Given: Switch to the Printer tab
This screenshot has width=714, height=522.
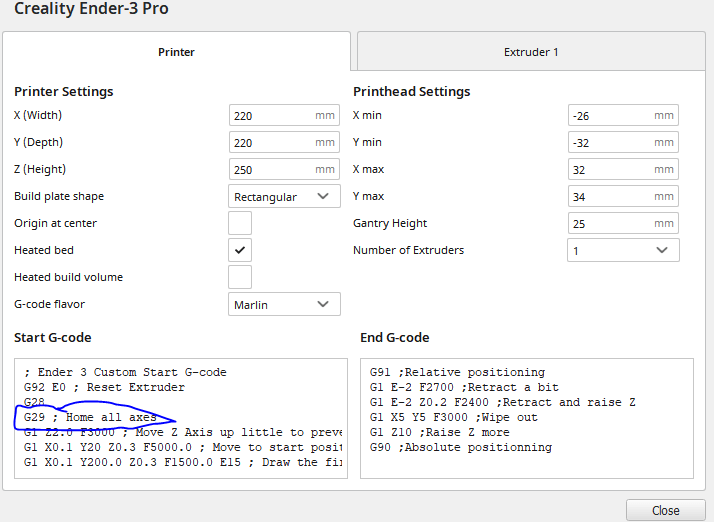Looking at the screenshot, I should coord(176,51).
